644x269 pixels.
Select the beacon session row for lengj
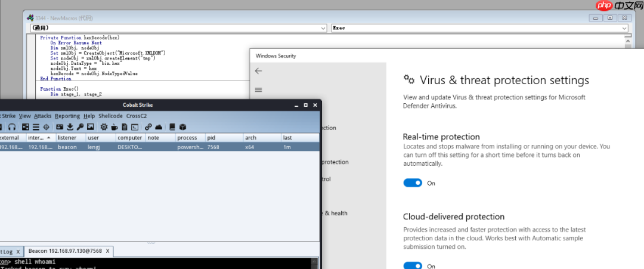coord(159,147)
